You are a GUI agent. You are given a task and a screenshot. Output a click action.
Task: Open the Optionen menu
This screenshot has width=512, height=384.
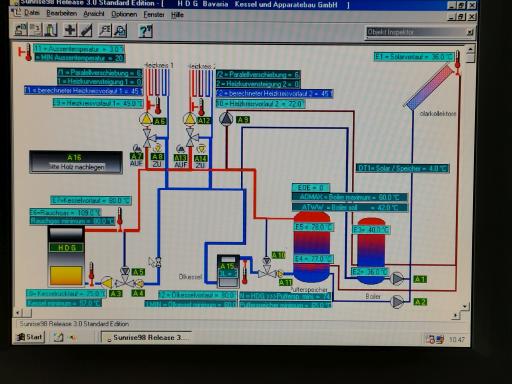pos(124,14)
